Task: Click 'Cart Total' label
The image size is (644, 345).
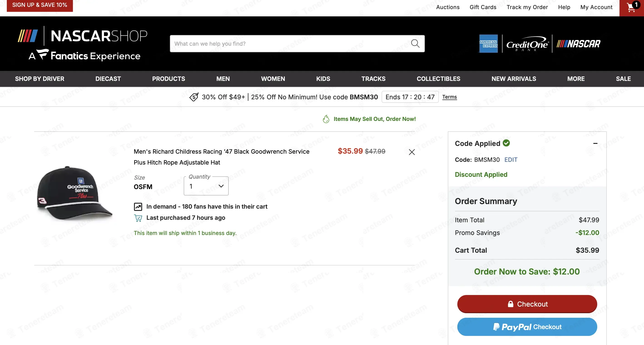Action: pyautogui.click(x=471, y=250)
